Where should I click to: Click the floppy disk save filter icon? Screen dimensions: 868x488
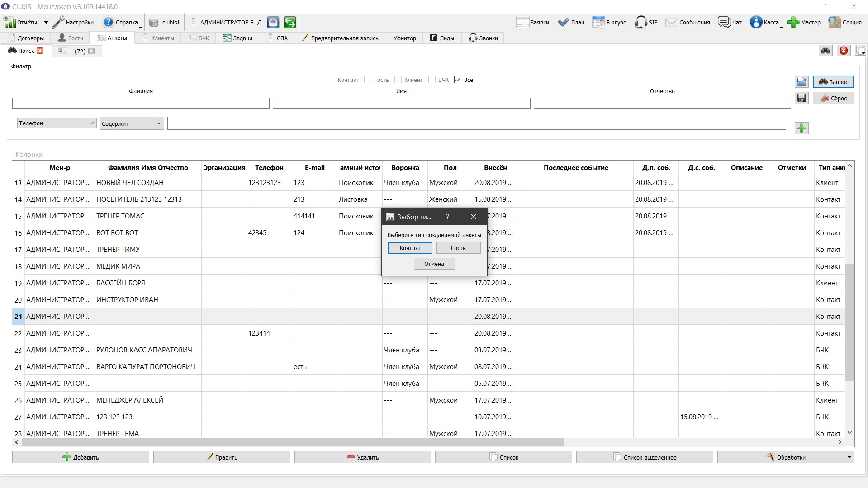pos(802,98)
